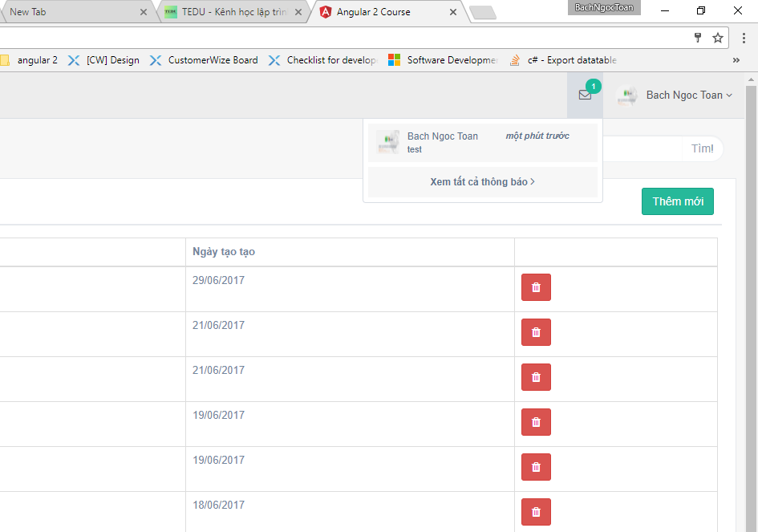This screenshot has width=758, height=532.
Task: Open Chrome's three-dot menu
Action: tap(744, 38)
